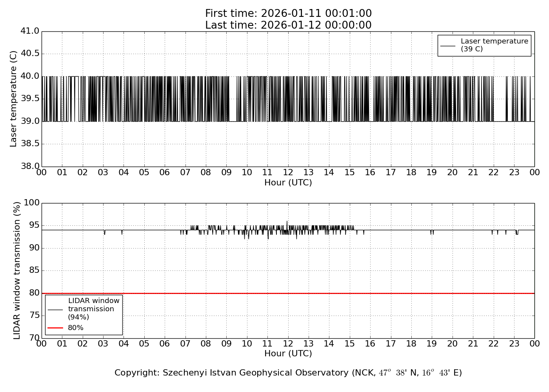Click the LIDAR window transmission (94%) legend label
Image resolution: width=549 pixels, height=392 pixels.
pos(93,309)
